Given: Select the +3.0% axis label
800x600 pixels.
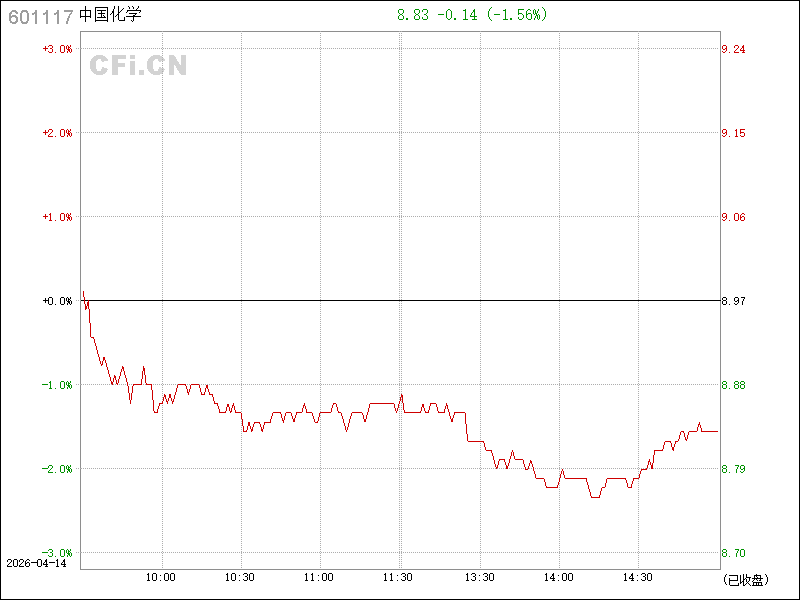Looking at the screenshot, I should 57,49.
